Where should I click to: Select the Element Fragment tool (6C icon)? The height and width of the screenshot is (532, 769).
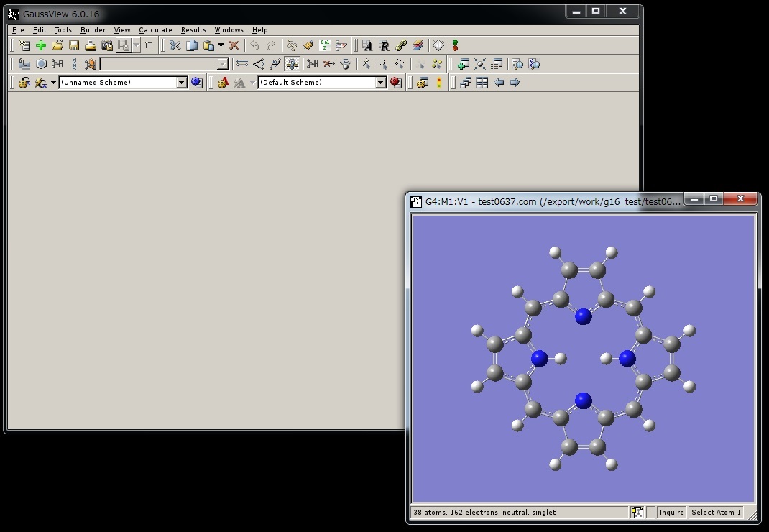(x=24, y=64)
